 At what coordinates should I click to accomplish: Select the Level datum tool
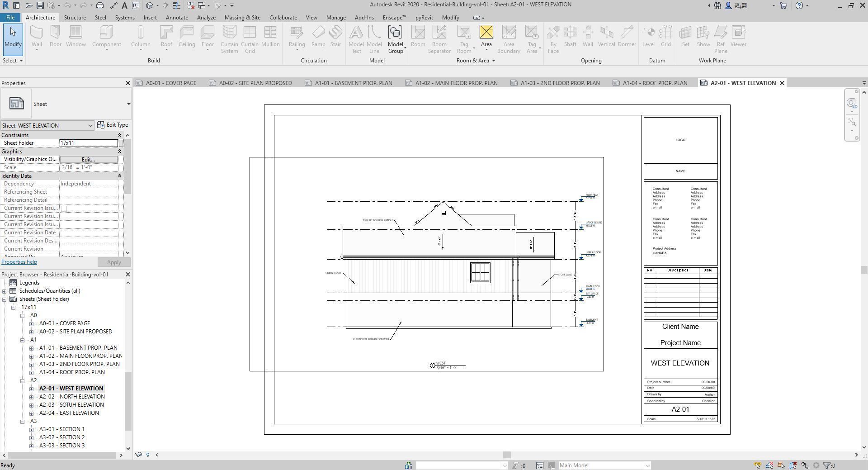pos(648,36)
